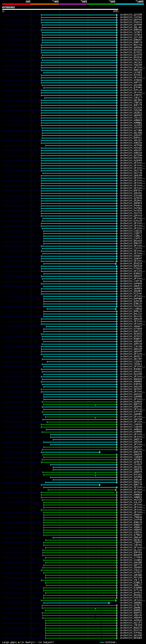Select the UniRef100_P47961 label
The height and width of the screenshot is (644, 146).
point(131,208)
